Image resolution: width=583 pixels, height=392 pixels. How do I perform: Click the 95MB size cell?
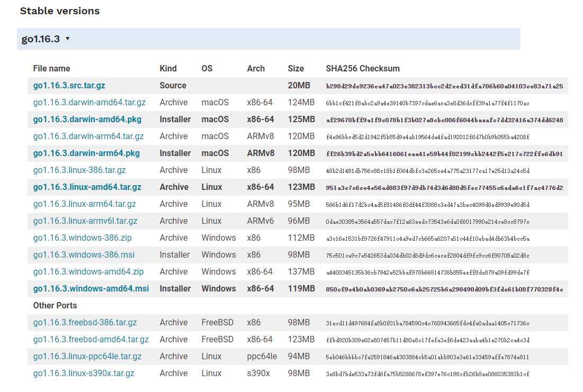click(x=299, y=204)
